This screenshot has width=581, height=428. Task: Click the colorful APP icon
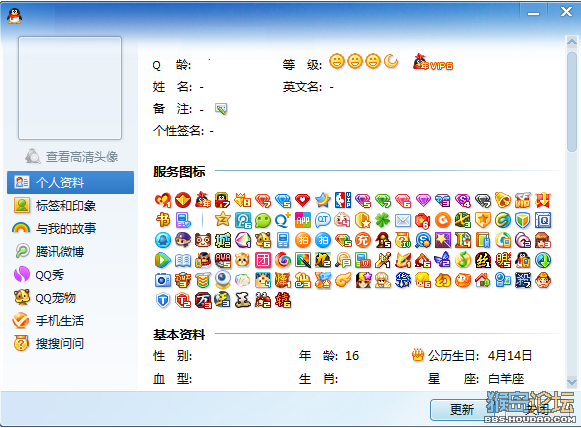click(303, 220)
